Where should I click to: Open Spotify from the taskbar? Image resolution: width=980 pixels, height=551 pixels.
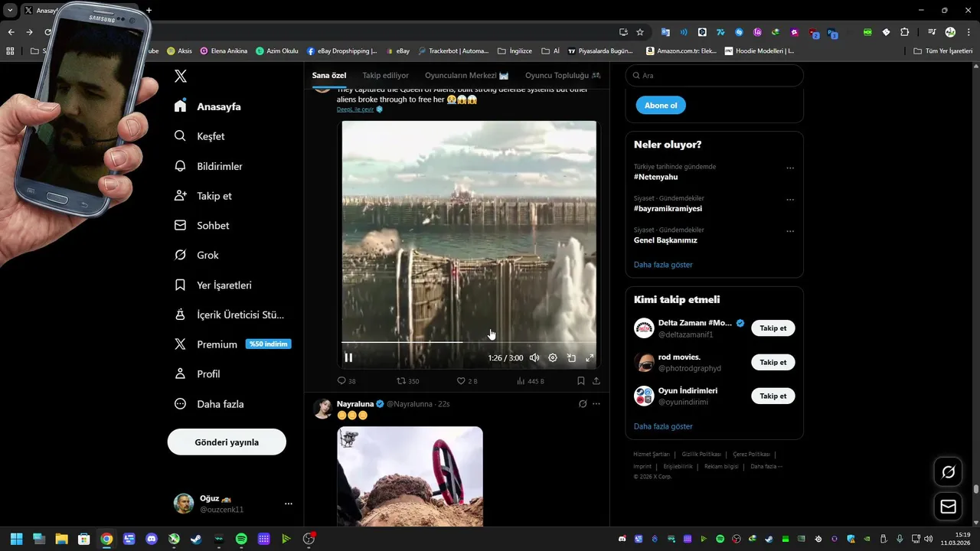coord(241,539)
